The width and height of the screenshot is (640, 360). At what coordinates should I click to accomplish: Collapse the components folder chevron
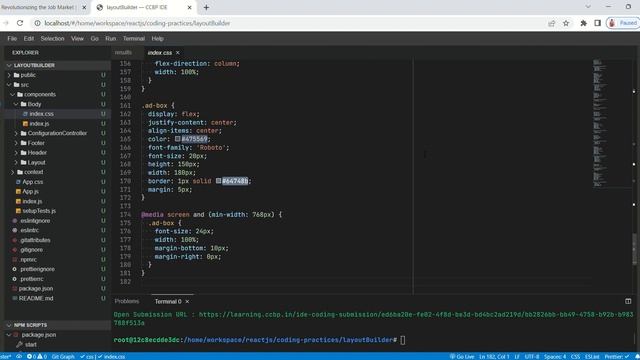point(13,94)
